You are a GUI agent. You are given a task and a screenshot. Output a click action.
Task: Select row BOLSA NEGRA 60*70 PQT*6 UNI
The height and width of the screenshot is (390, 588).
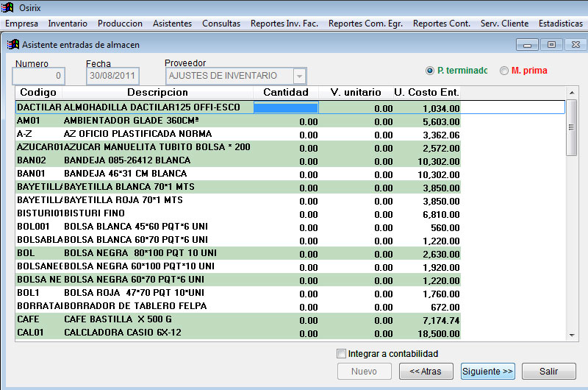[x=238, y=280]
